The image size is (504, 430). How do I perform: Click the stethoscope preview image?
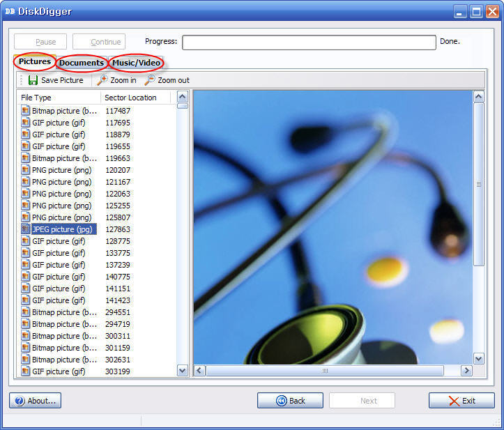(x=333, y=227)
